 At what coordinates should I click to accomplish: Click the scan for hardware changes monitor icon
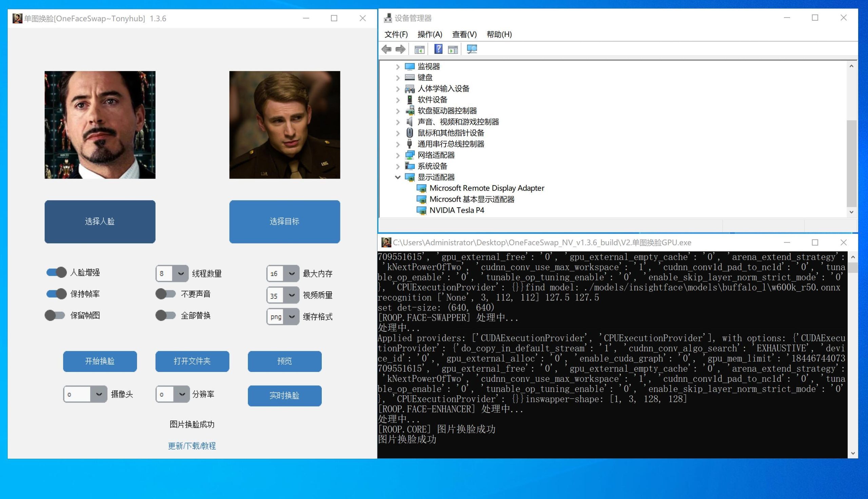472,49
